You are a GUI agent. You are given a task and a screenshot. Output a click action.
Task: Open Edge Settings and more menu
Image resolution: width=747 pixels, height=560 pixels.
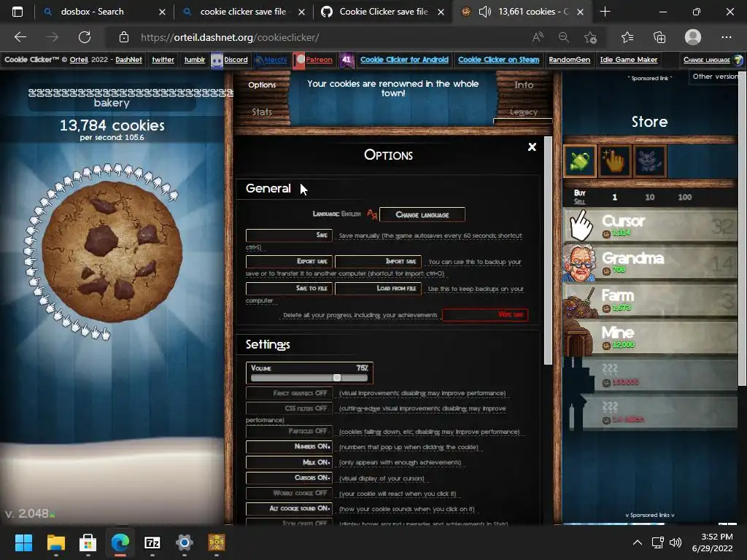726,37
